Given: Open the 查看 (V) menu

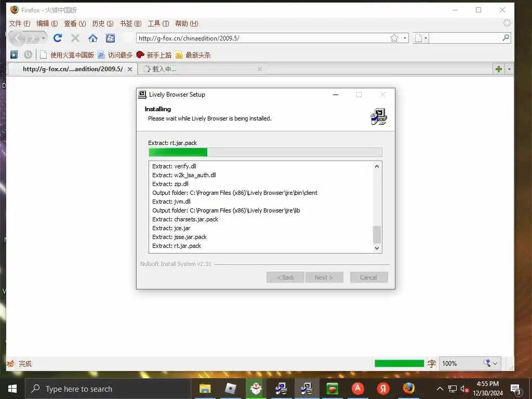Looking at the screenshot, I should (x=75, y=23).
